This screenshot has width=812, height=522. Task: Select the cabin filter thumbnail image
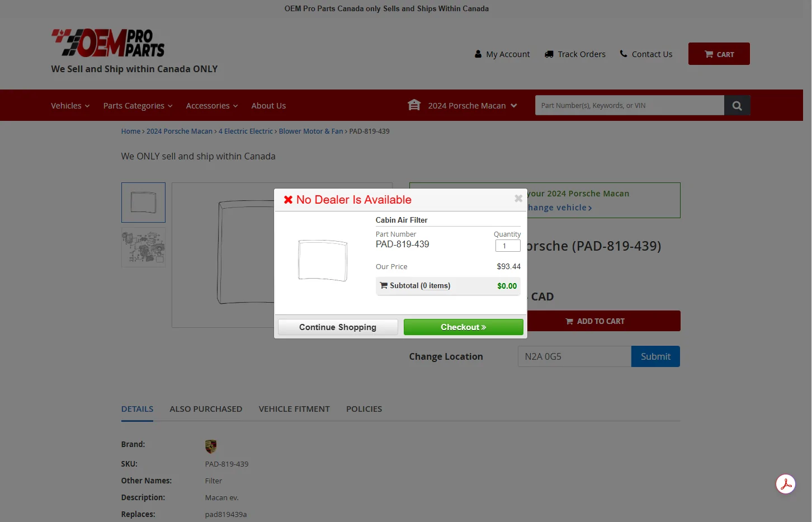pyautogui.click(x=143, y=203)
